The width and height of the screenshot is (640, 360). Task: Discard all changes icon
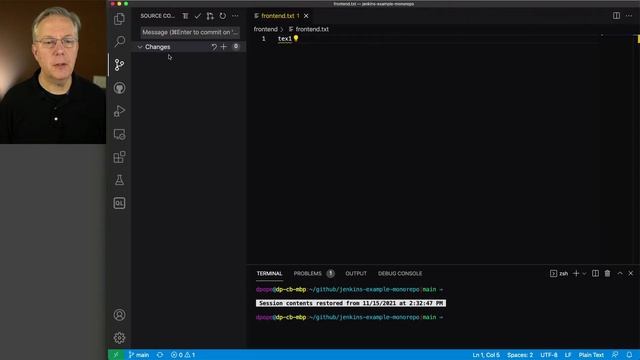pos(214,47)
